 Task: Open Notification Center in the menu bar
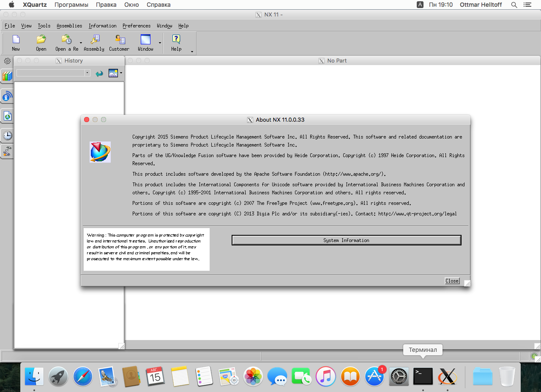point(527,5)
